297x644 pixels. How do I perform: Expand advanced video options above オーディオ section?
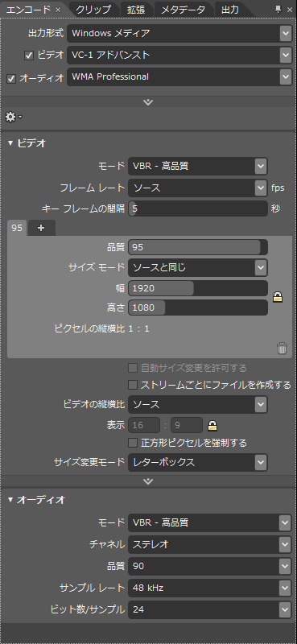click(x=148, y=481)
